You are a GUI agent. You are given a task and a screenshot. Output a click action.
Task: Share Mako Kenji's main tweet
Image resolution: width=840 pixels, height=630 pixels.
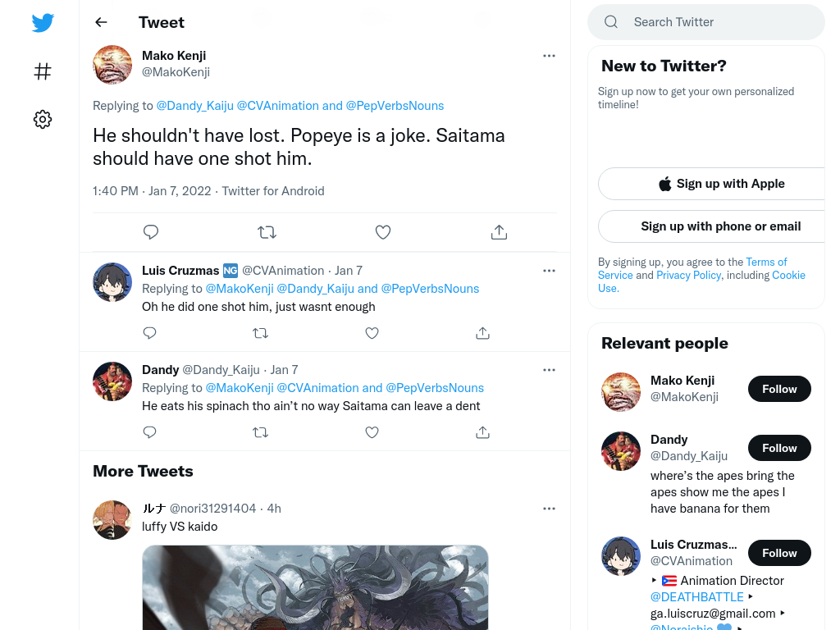coord(499,232)
